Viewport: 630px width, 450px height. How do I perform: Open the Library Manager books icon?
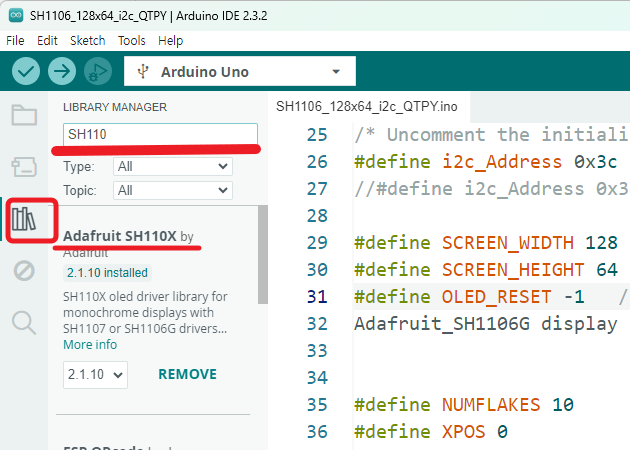[x=24, y=219]
